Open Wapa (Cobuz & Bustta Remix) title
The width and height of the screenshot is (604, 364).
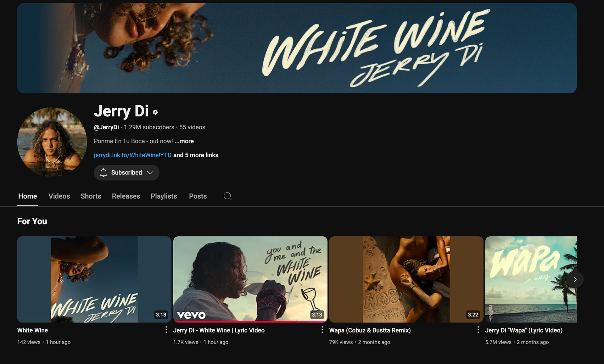370,330
